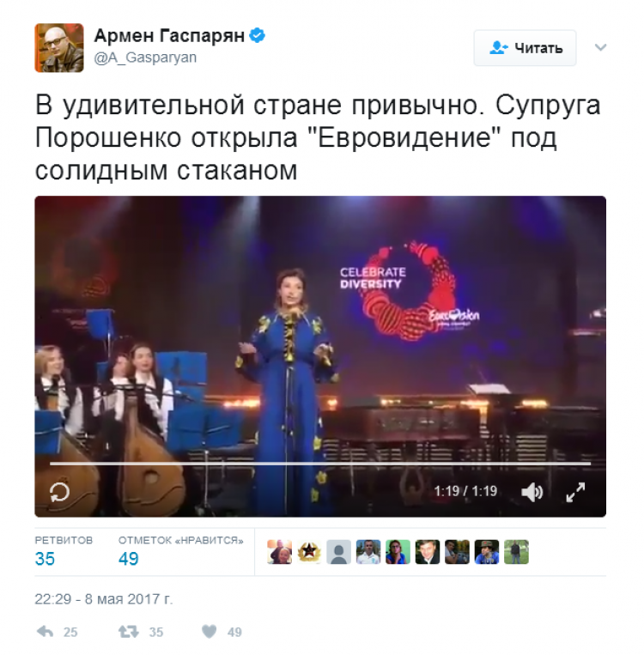The height and width of the screenshot is (655, 644).
Task: Open the last avatar in the likers row
Action: (x=516, y=552)
